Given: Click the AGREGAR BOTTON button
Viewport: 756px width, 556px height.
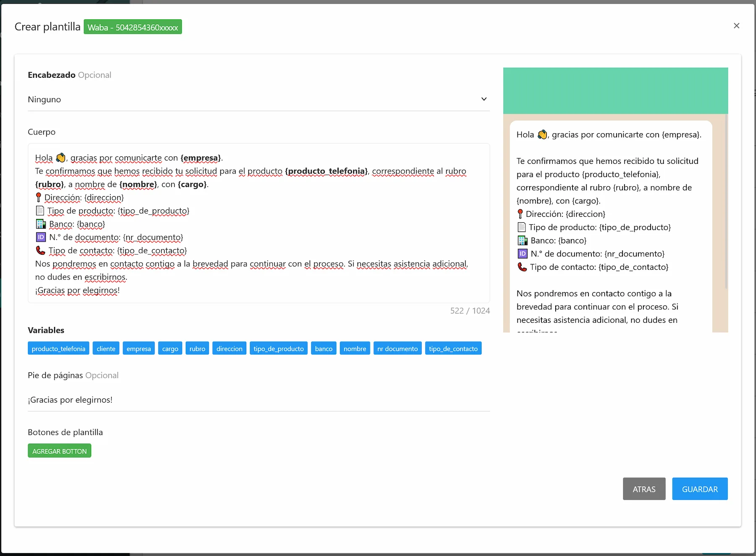Looking at the screenshot, I should click(60, 451).
